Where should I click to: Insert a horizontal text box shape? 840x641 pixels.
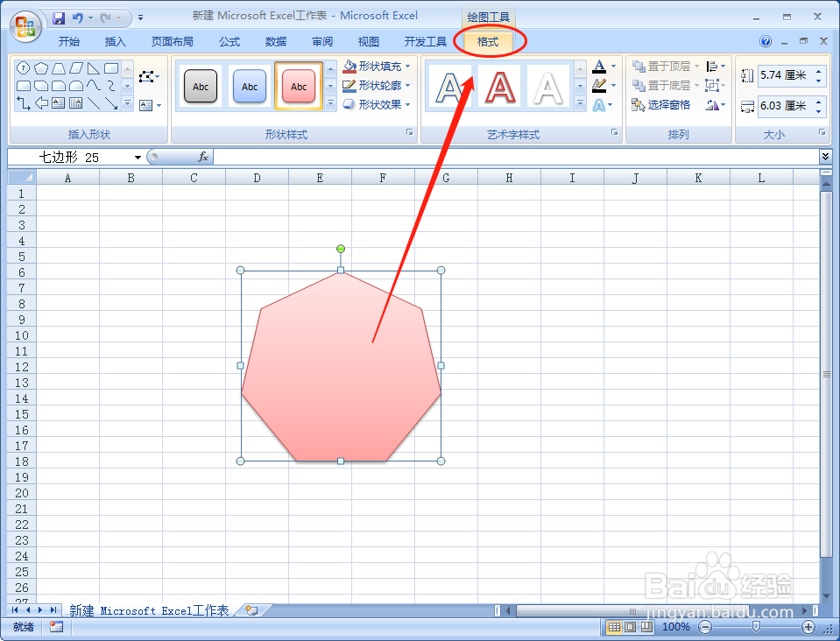pyautogui.click(x=59, y=103)
